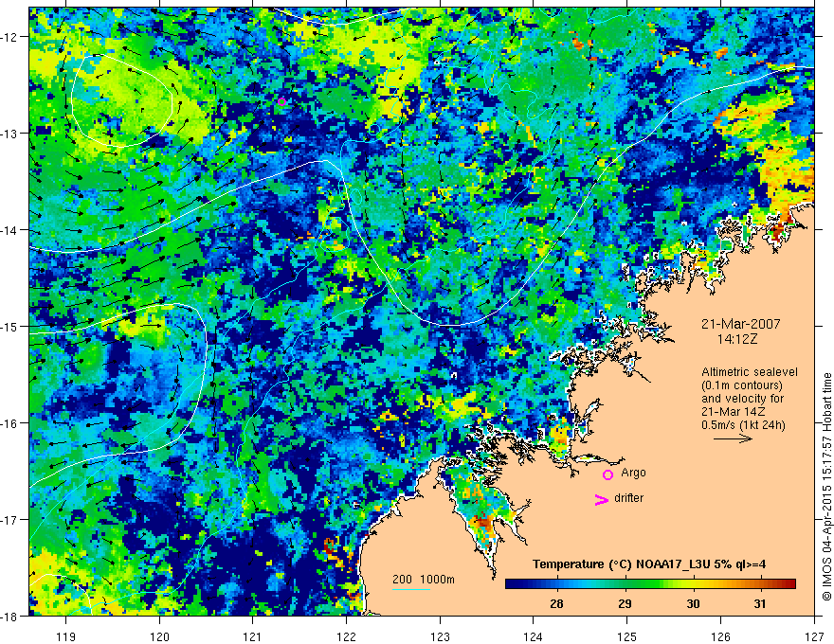Click the 'drifter' legend label
This screenshot has height=644, width=834.
click(628, 498)
